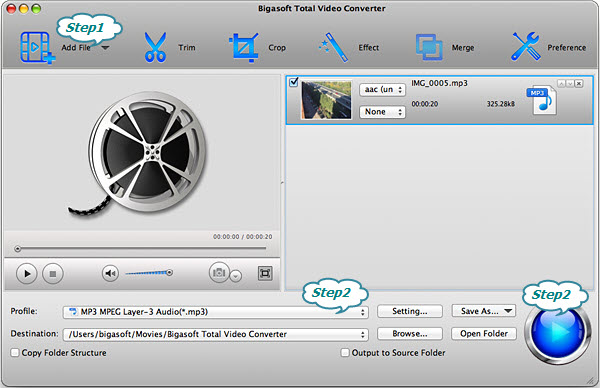Open the Effect magic wand icon
The width and height of the screenshot is (600, 388).
334,47
